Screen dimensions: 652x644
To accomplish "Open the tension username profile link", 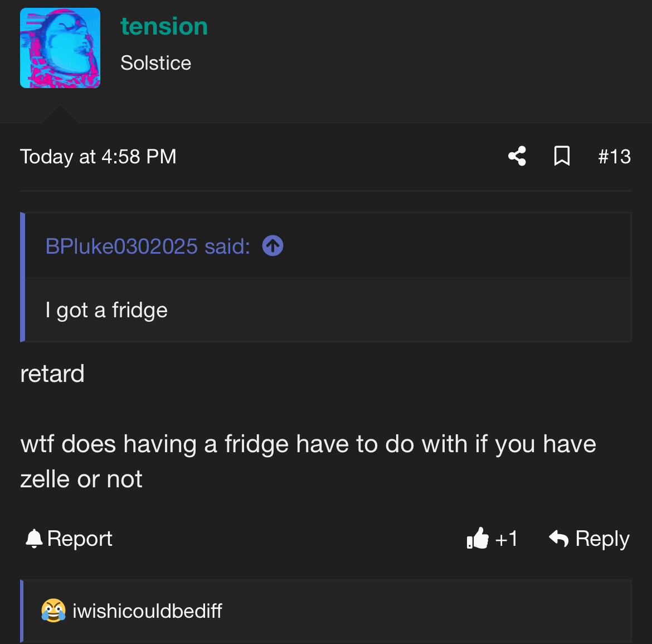I will pos(164,26).
